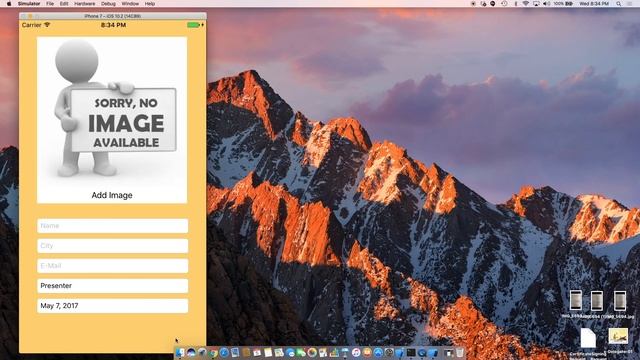Open iTunes from the Dock
Viewport: 640px width, 360px height.
pos(356,352)
